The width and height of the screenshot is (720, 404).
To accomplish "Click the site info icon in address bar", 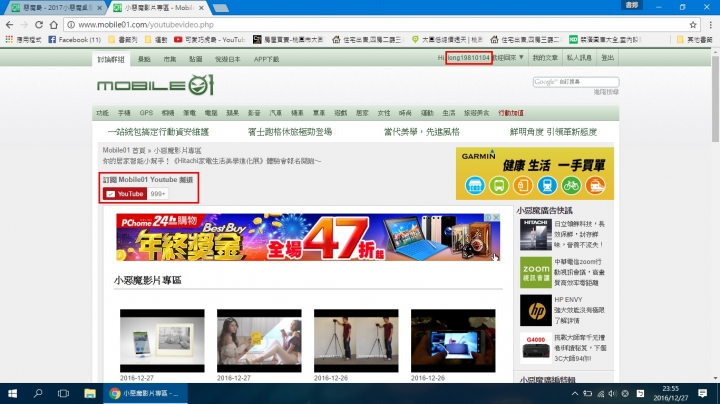I will tap(71, 25).
